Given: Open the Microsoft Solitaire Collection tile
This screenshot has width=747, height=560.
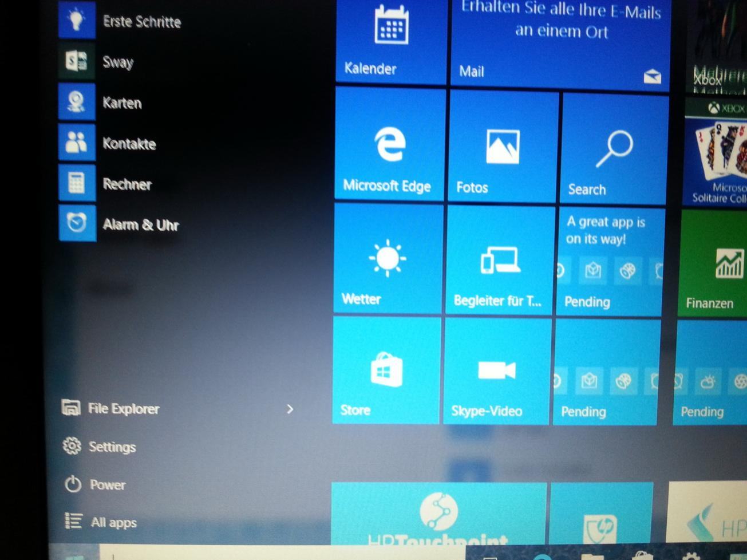Looking at the screenshot, I should coord(715,152).
